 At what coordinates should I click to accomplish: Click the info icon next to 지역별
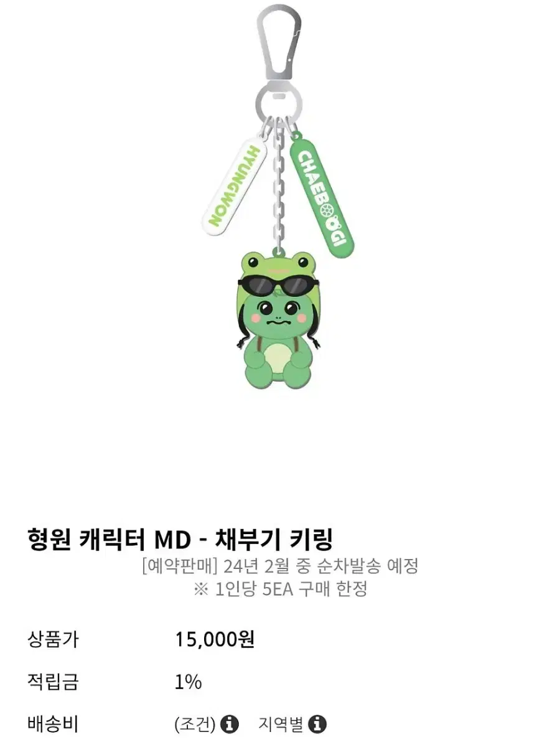click(318, 724)
